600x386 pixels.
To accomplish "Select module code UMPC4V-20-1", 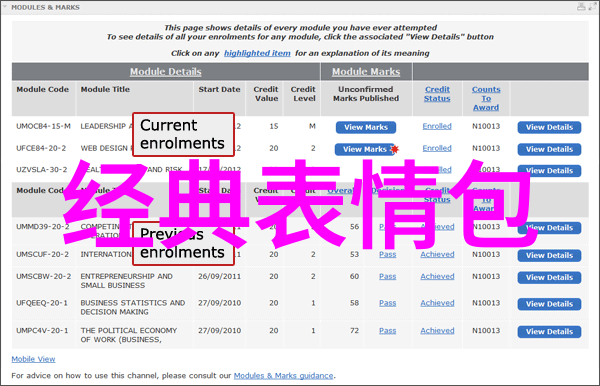I will [42, 331].
